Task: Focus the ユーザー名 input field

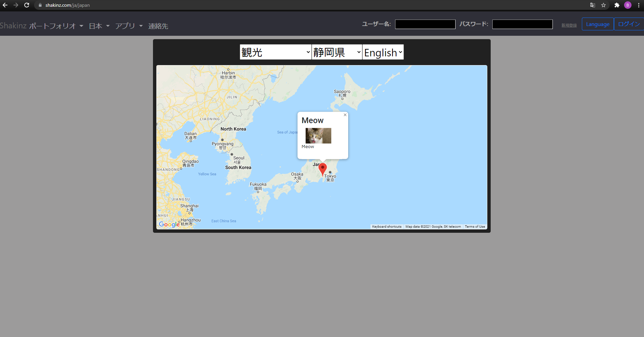Action: click(425, 24)
